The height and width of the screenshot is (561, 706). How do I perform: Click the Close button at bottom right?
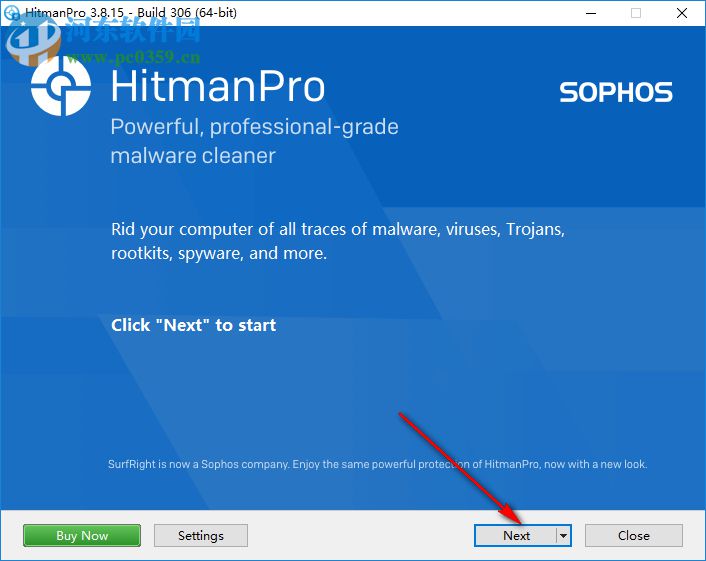[634, 535]
